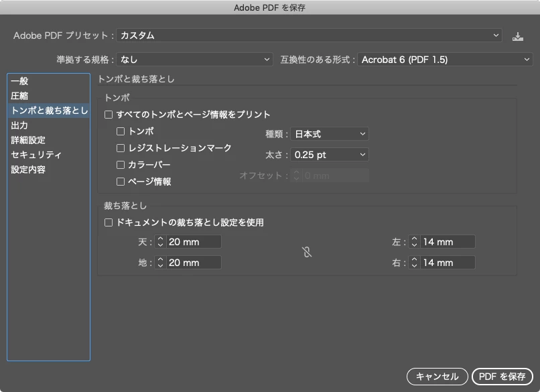Open the 太さ 0.25 pt dropdown
The height and width of the screenshot is (392, 540).
330,155
